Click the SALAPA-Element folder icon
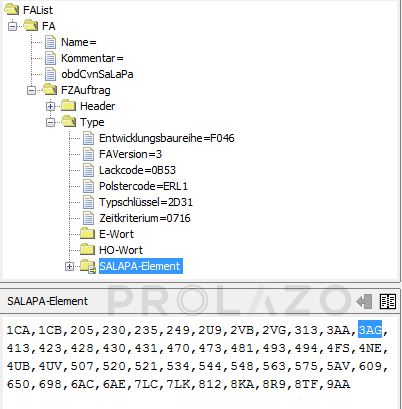This screenshot has width=402, height=409. click(88, 266)
